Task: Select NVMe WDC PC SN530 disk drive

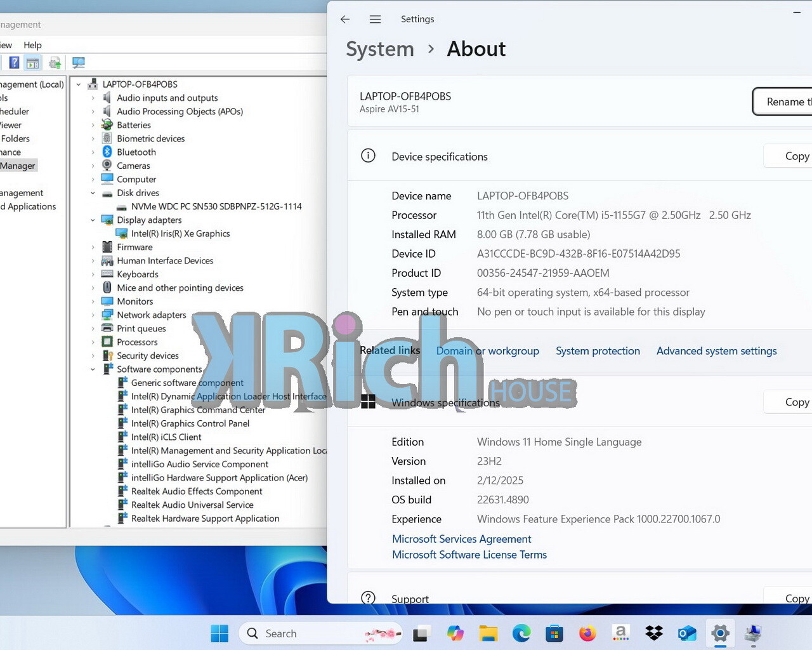Action: click(x=216, y=206)
